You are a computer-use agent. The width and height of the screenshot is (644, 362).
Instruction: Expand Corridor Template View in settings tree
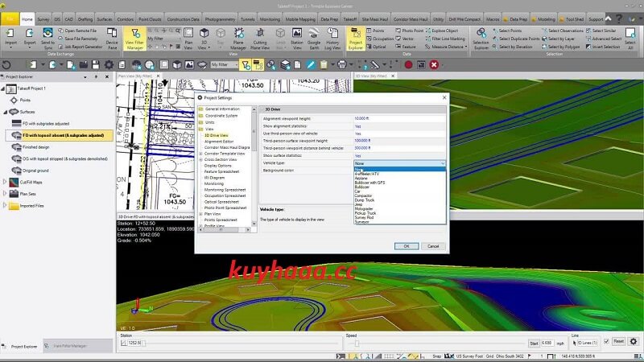(200, 154)
